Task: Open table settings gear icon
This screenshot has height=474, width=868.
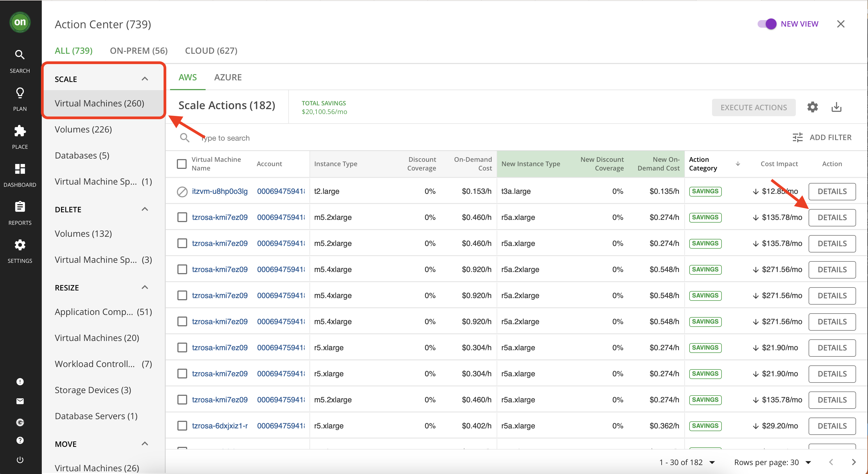Action: click(x=812, y=107)
